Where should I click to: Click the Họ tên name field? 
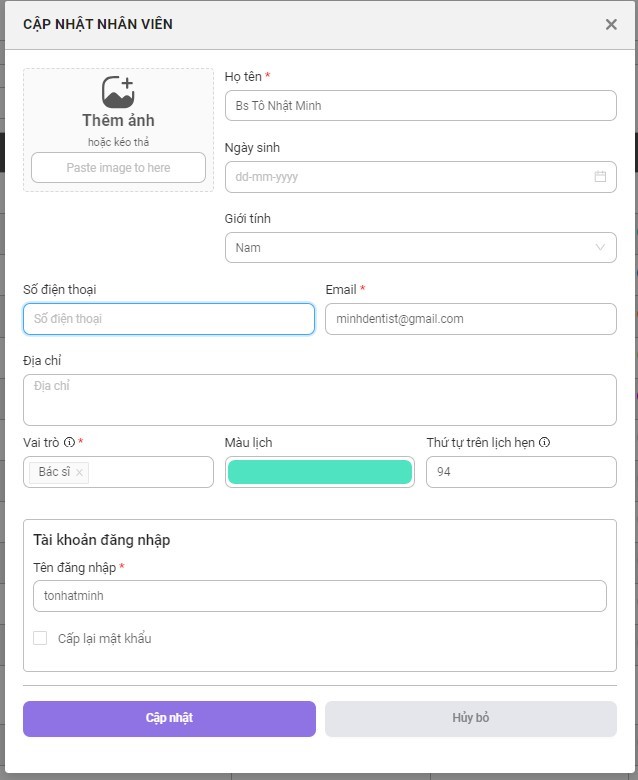(421, 105)
